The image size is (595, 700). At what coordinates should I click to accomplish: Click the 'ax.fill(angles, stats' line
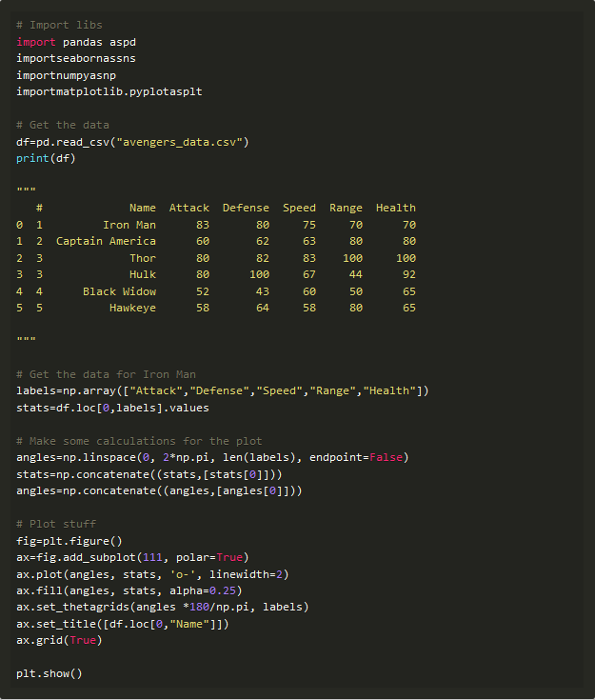point(129,591)
